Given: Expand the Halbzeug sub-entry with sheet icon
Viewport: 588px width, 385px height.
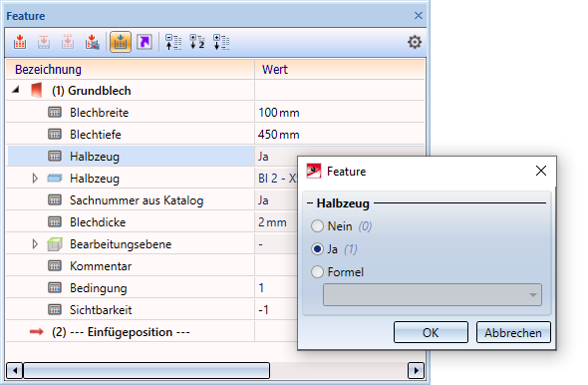Looking at the screenshot, I should [35, 179].
